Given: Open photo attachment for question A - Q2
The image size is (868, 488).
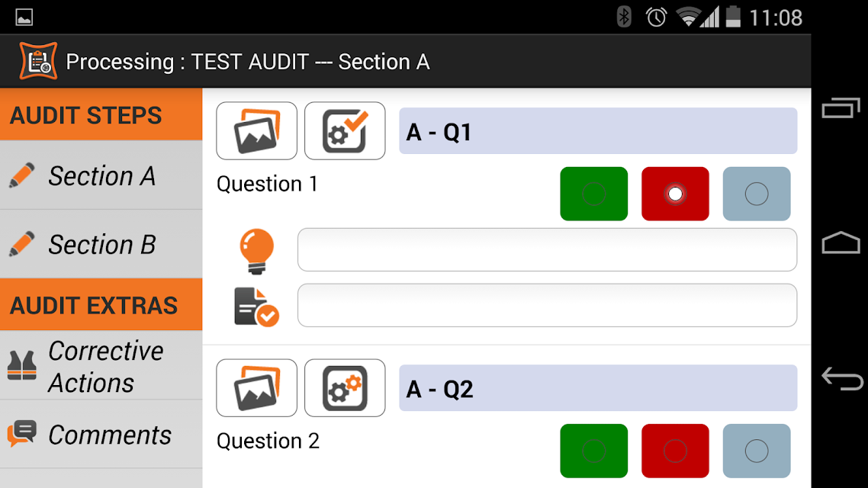Looking at the screenshot, I should [256, 388].
